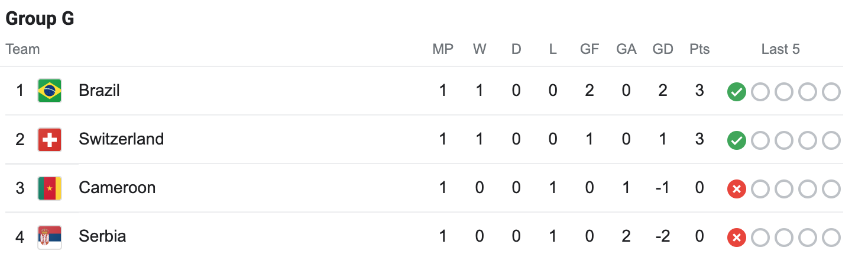868x263 pixels.
Task: Click the MP column header
Action: click(x=443, y=49)
